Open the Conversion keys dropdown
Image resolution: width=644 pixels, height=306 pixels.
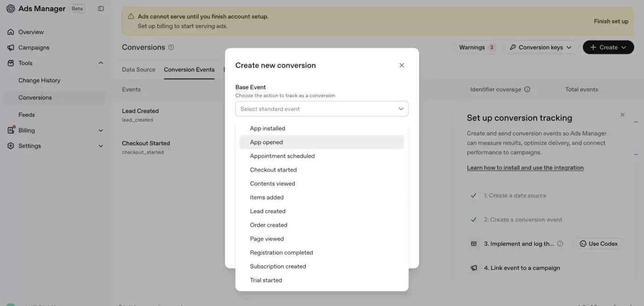tap(540, 47)
